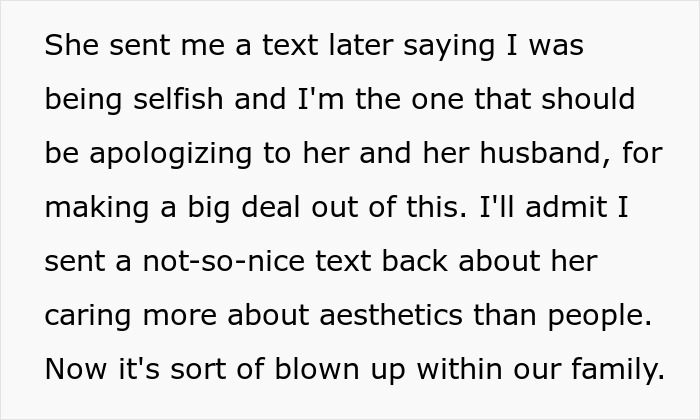Viewport: 700px width, 420px height.
Task: Click the word 'She' at the start
Action: tap(71, 45)
